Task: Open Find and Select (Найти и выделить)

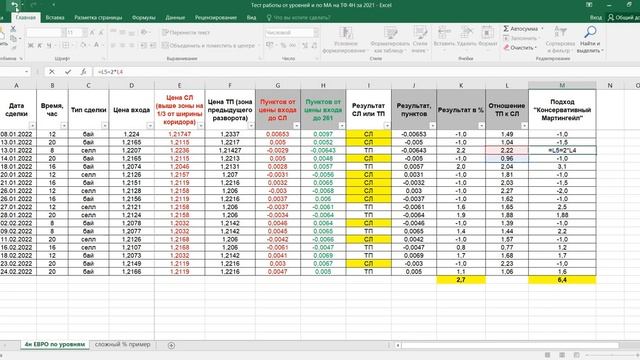Action: click(590, 40)
